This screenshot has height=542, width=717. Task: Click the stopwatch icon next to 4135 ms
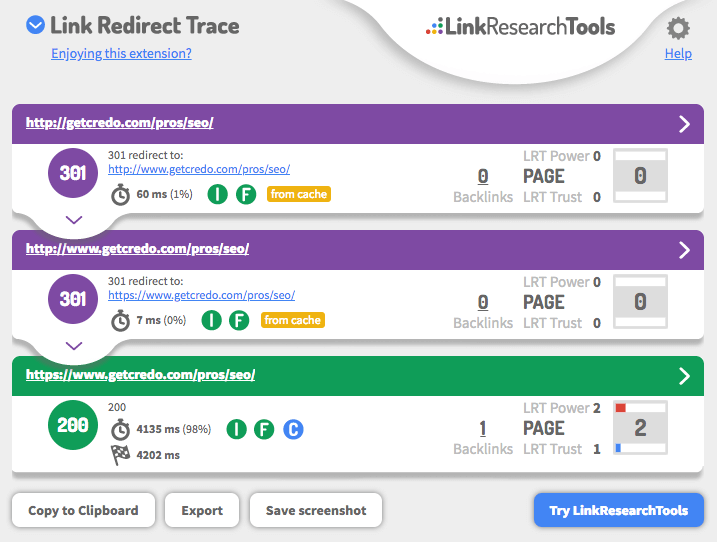pyautogui.click(x=121, y=430)
